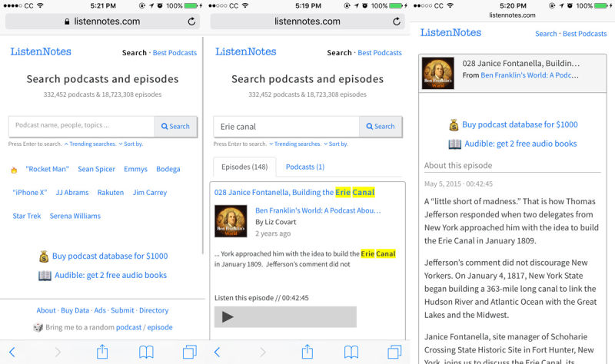Switch to Podcasts (1) tab
Viewport: 615px width, 364px height.
pyautogui.click(x=305, y=167)
